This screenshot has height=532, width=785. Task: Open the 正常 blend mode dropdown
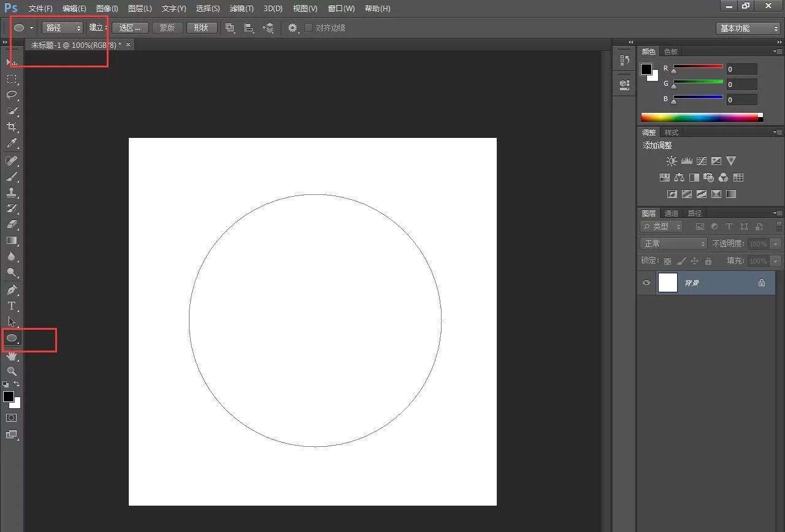coord(673,243)
